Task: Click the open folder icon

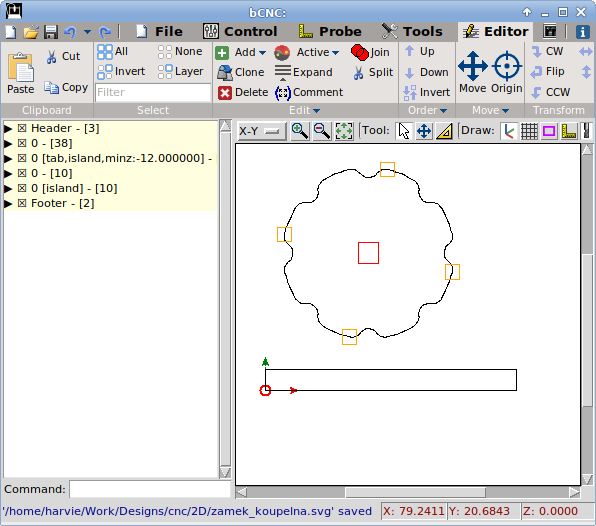Action: click(31, 32)
